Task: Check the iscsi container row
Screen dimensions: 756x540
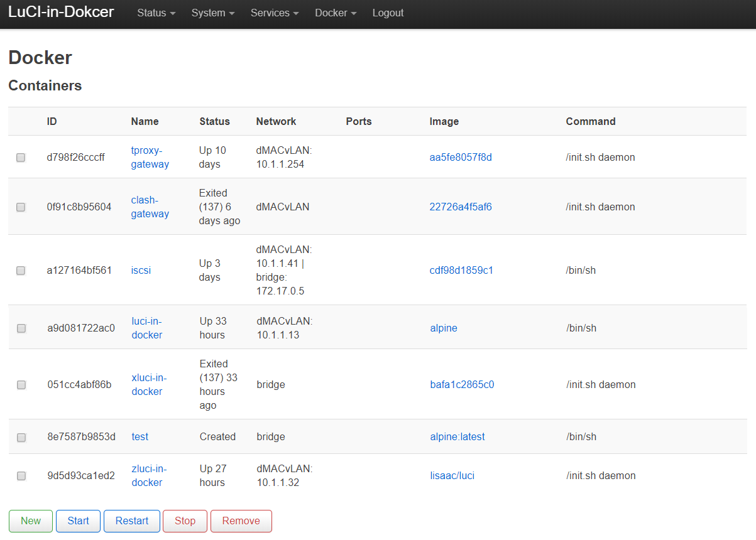Action: (x=21, y=271)
